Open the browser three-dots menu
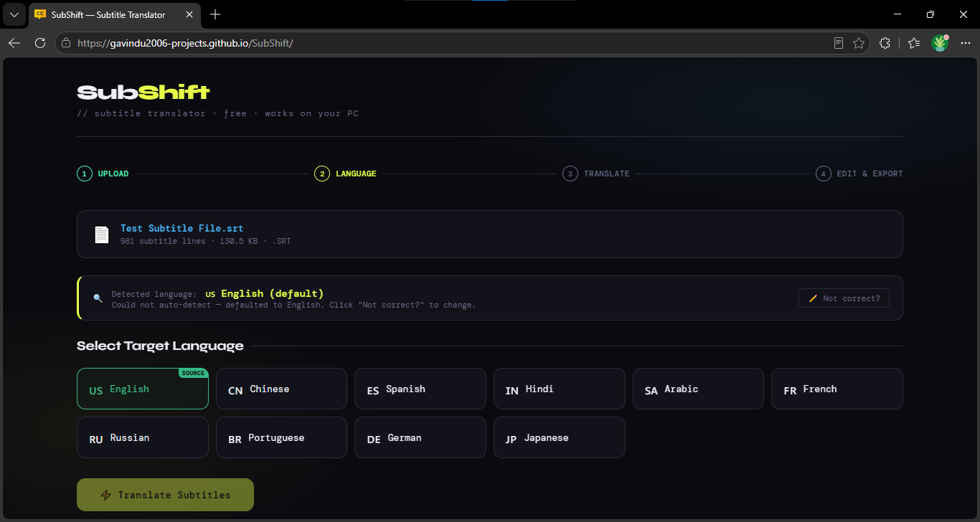The width and height of the screenshot is (980, 522). tap(965, 43)
